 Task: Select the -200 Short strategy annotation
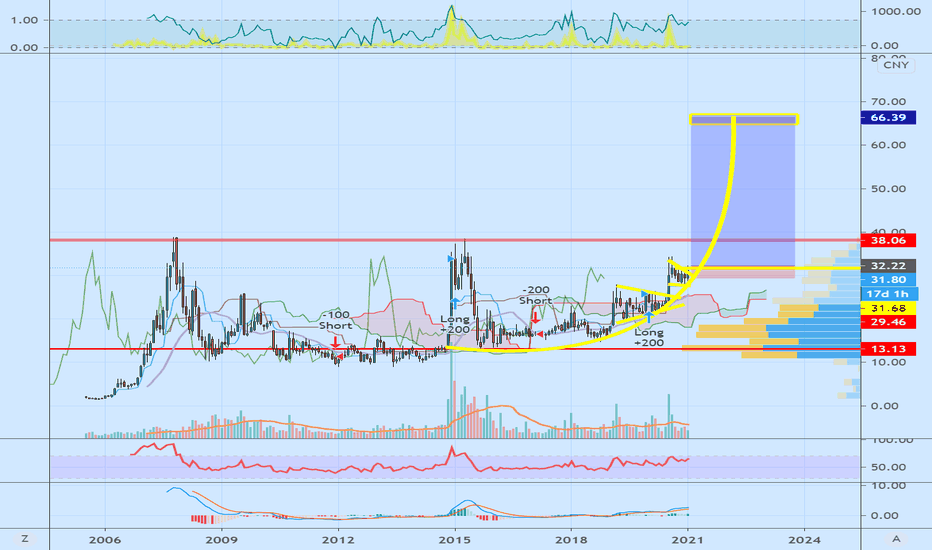tap(536, 295)
